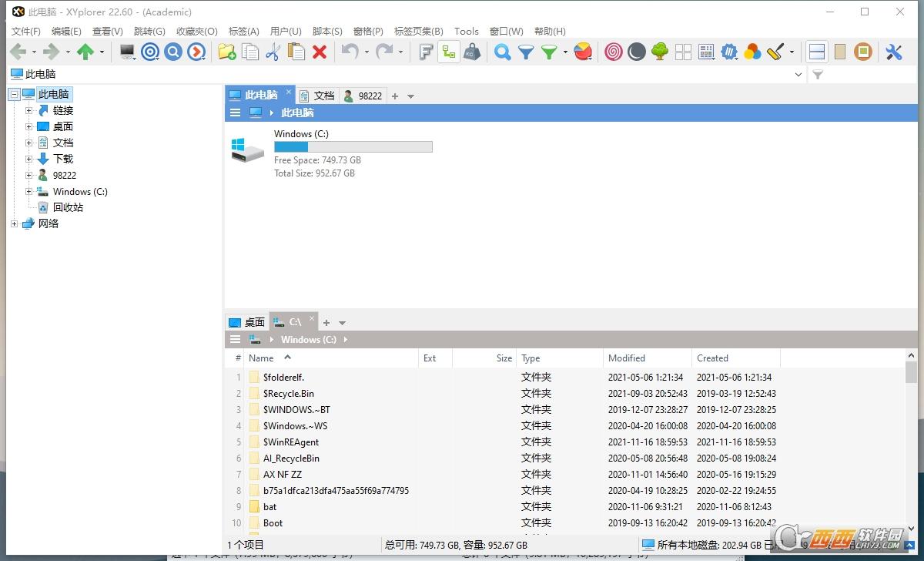Open top pane hamburger menu button
The height and width of the screenshot is (561, 924).
tap(236, 113)
